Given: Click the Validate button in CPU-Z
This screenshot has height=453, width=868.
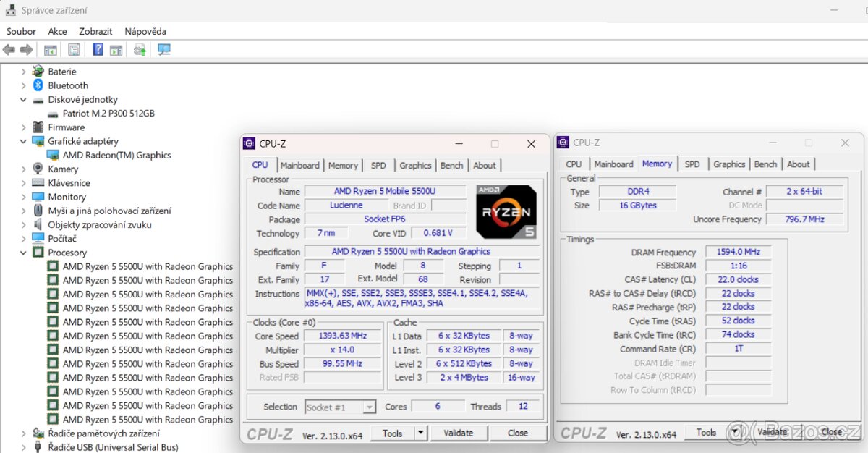Looking at the screenshot, I should [x=459, y=432].
